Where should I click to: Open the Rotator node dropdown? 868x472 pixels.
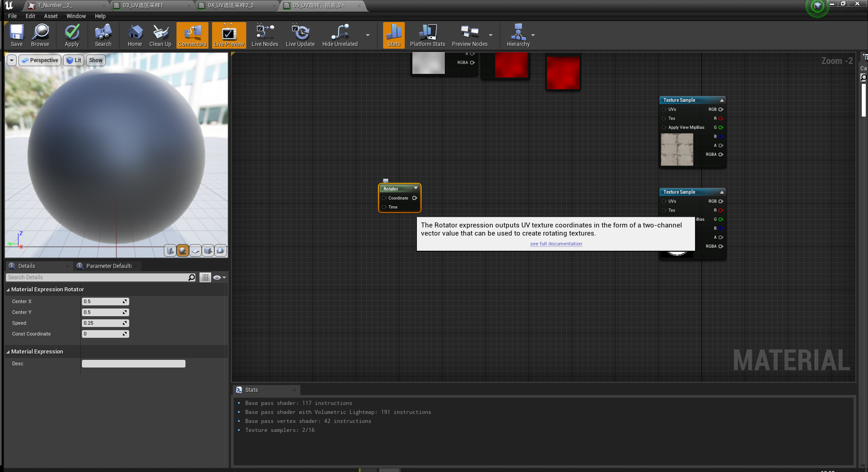point(415,189)
